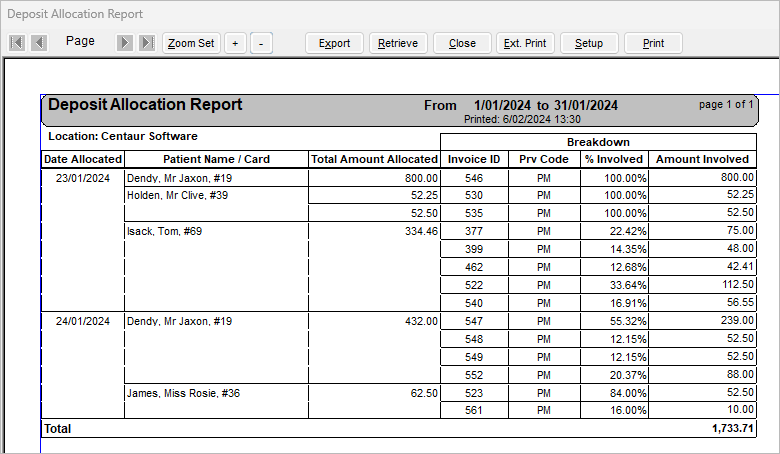Click the percentage 55.32%
Viewport: 780px width, 454px height.
point(628,321)
